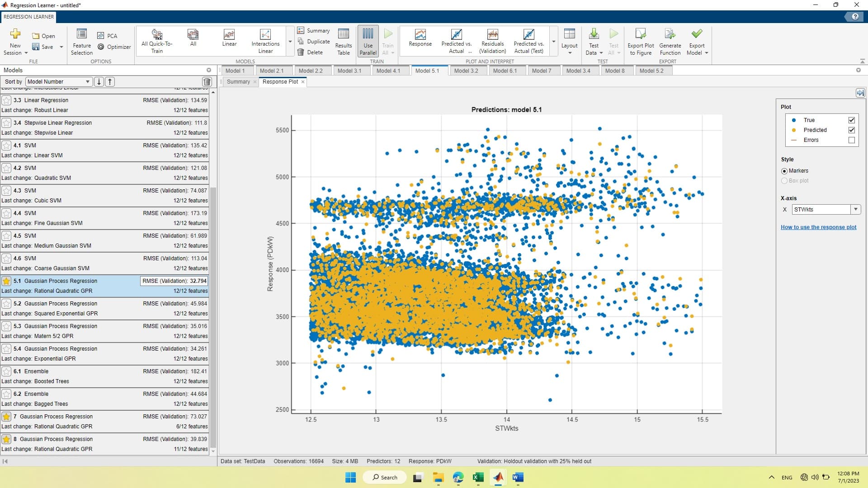
Task: Open the Save options arrow
Action: pos(61,47)
